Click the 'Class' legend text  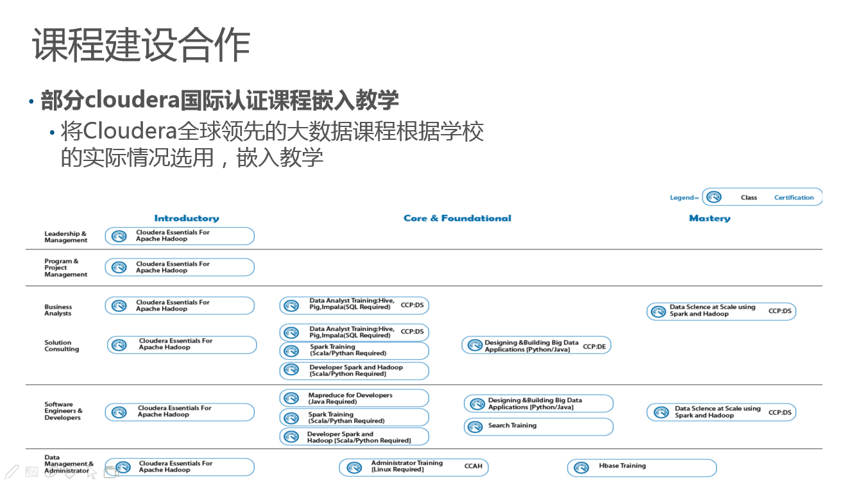pos(749,198)
